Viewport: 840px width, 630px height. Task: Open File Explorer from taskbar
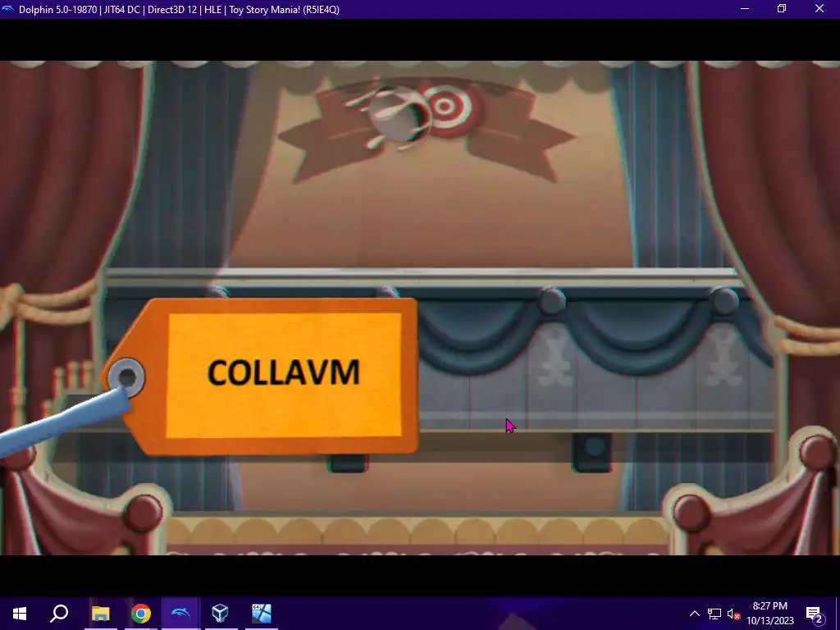point(100,614)
